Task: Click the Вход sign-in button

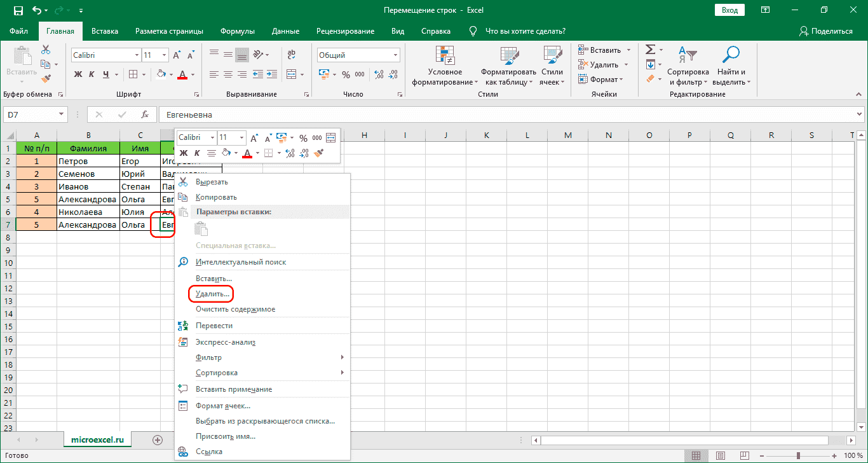Action: [x=729, y=10]
